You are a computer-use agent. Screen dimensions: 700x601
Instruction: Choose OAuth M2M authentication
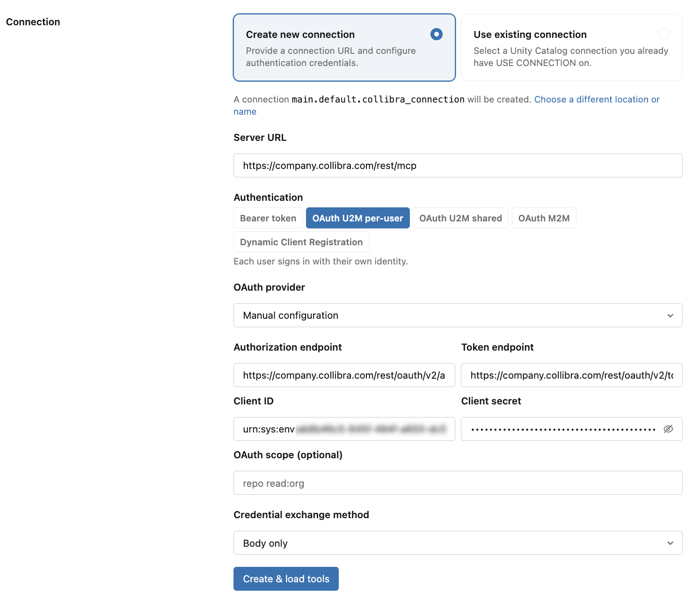(544, 218)
